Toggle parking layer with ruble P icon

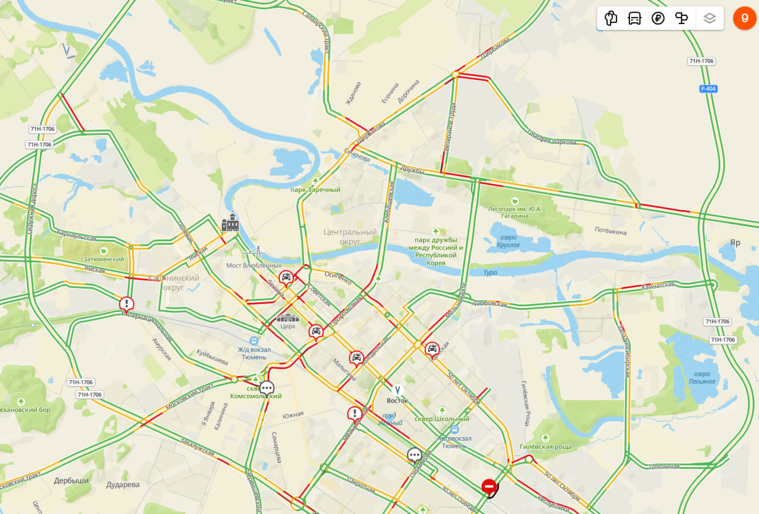click(x=658, y=18)
